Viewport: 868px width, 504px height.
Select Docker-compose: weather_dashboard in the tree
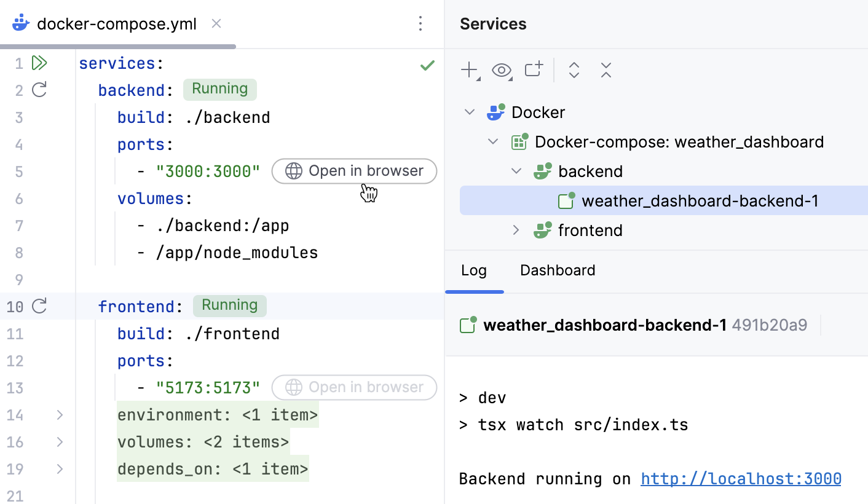pyautogui.click(x=679, y=142)
